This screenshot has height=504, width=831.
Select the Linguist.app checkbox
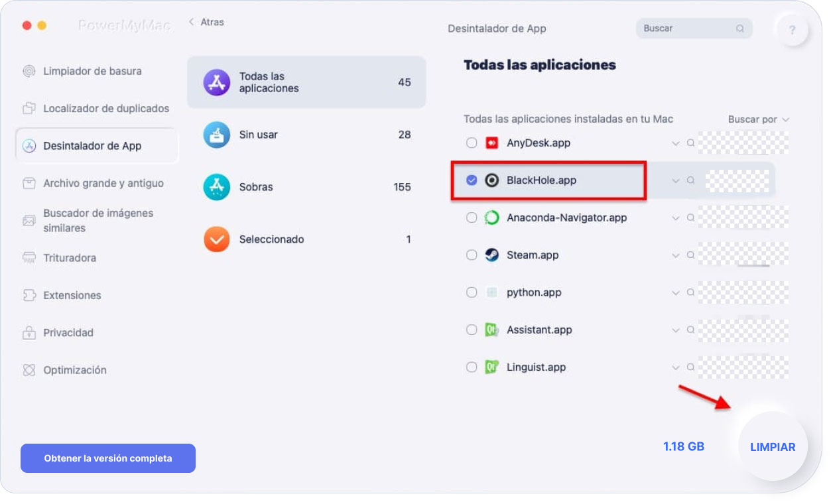[472, 367]
